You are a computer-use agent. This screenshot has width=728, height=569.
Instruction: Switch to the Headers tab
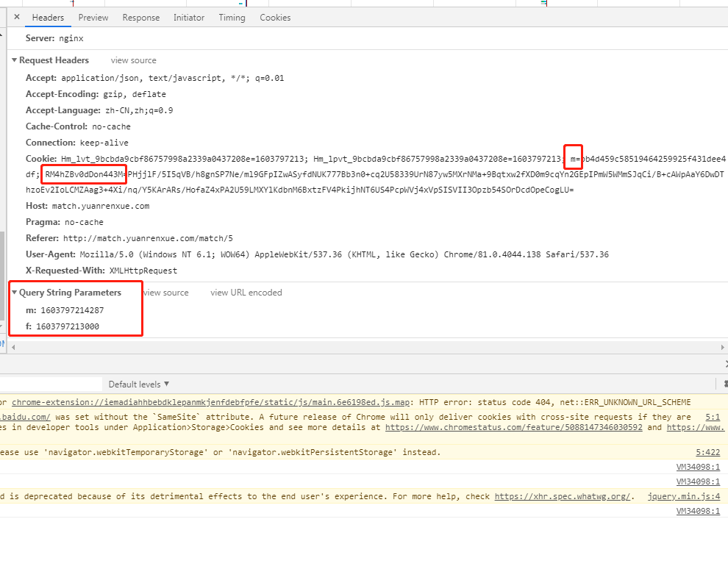pos(48,18)
